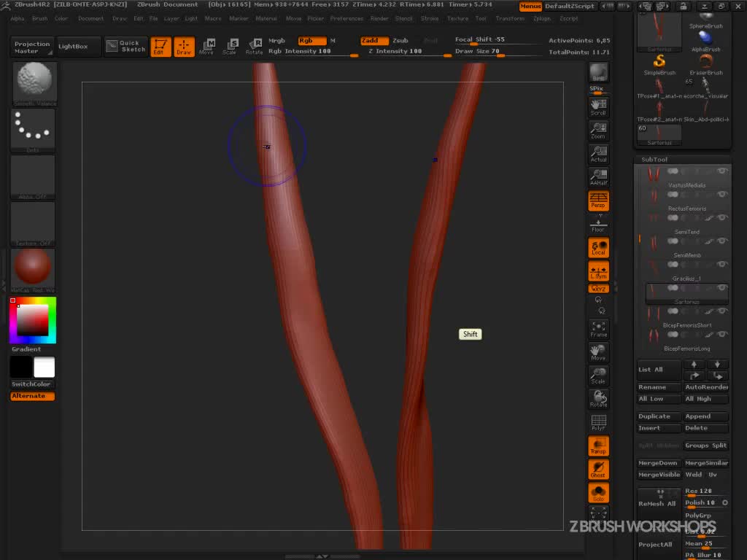Open Projection Master
Screen dimensions: 747x560
coord(32,47)
